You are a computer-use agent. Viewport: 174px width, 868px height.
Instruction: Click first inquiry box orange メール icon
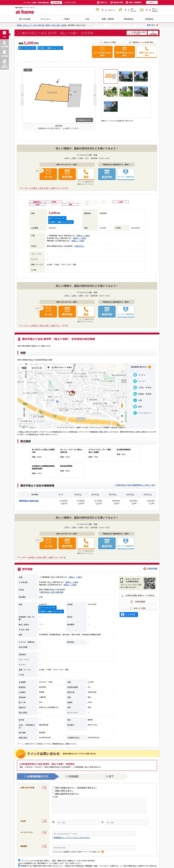tap(48, 174)
